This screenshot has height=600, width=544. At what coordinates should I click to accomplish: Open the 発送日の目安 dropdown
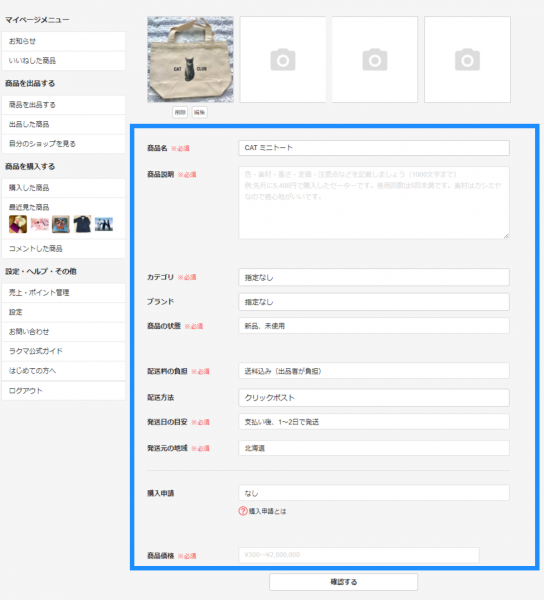click(x=374, y=422)
